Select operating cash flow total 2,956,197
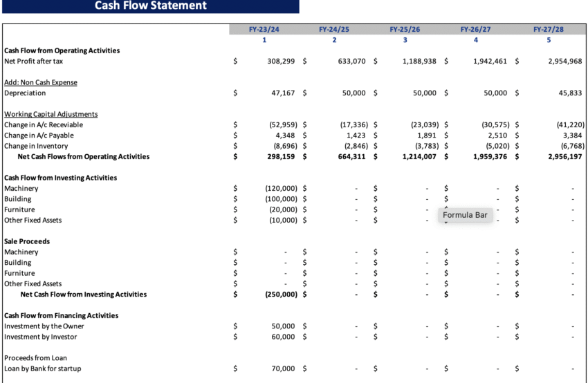The width and height of the screenshot is (588, 383). tap(564, 157)
